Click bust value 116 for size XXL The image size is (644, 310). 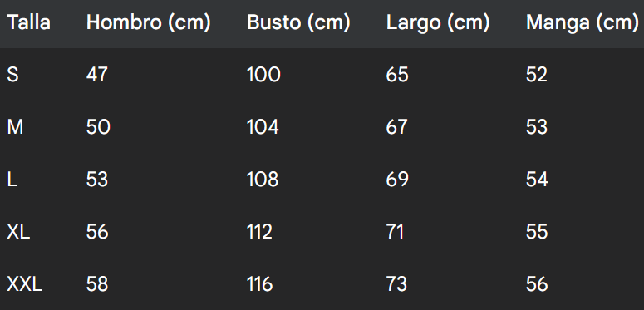(x=259, y=284)
